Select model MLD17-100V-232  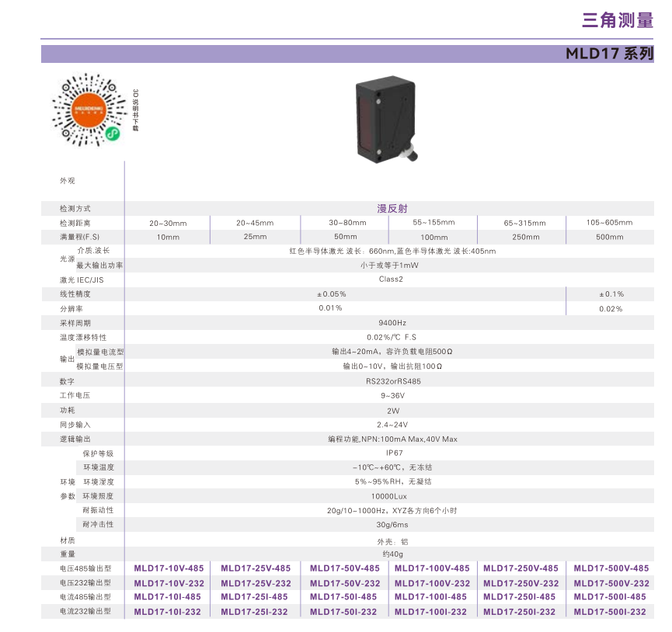432,583
